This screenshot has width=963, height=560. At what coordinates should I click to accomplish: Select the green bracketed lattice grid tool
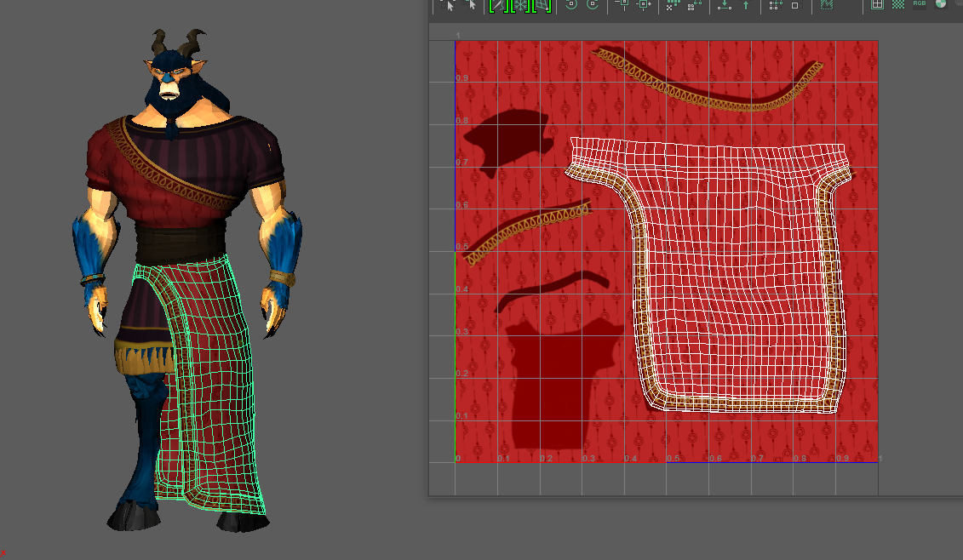(x=541, y=5)
